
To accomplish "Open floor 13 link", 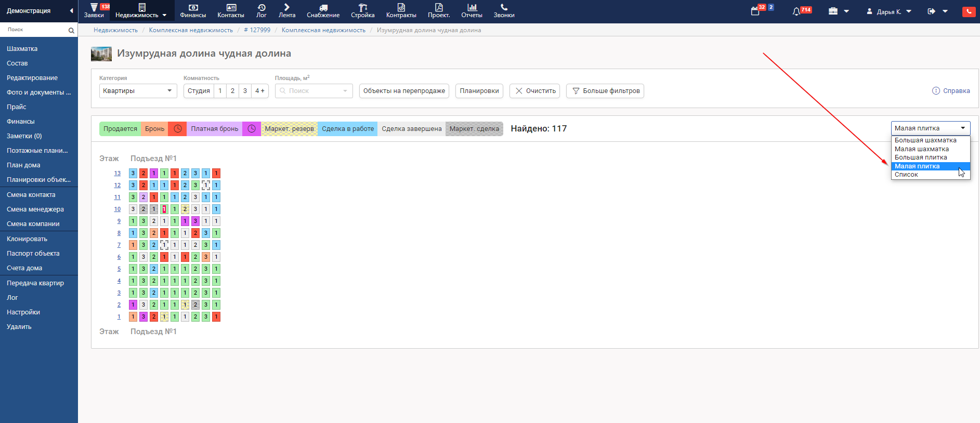I will coord(117,173).
